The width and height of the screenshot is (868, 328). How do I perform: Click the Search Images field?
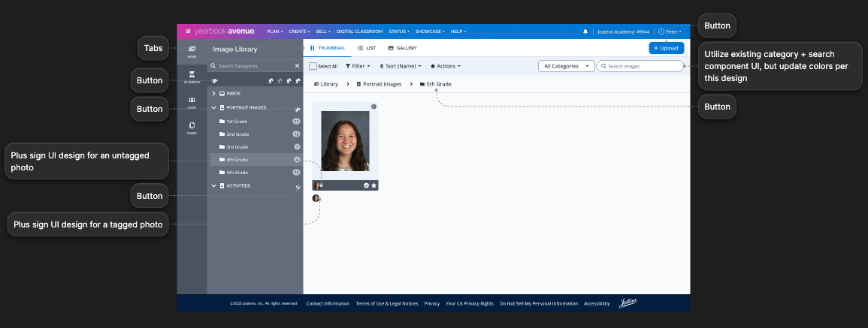click(640, 66)
